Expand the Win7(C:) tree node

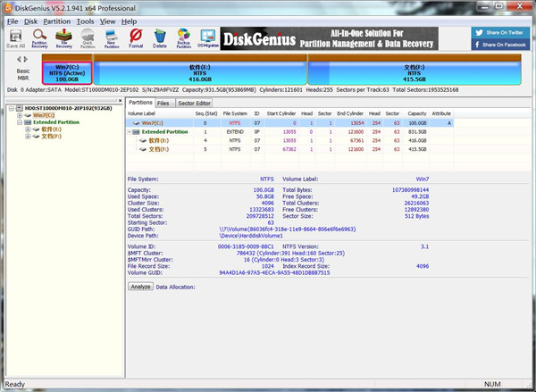20,115
